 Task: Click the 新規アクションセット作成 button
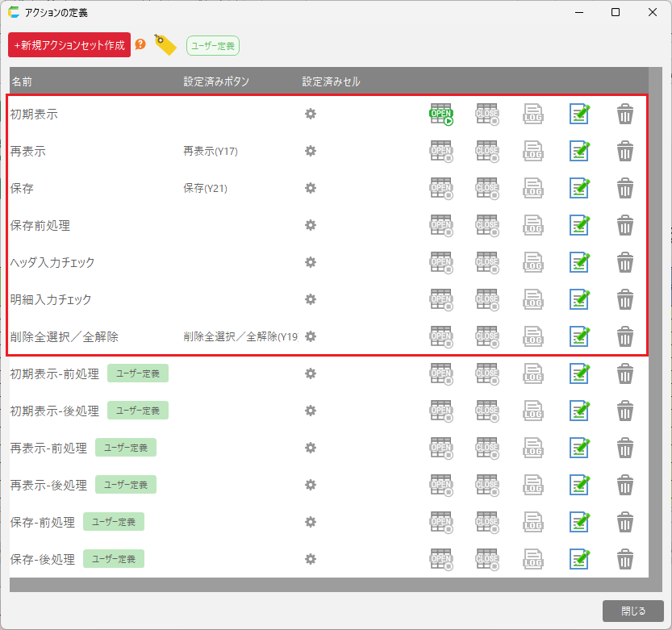coord(69,45)
